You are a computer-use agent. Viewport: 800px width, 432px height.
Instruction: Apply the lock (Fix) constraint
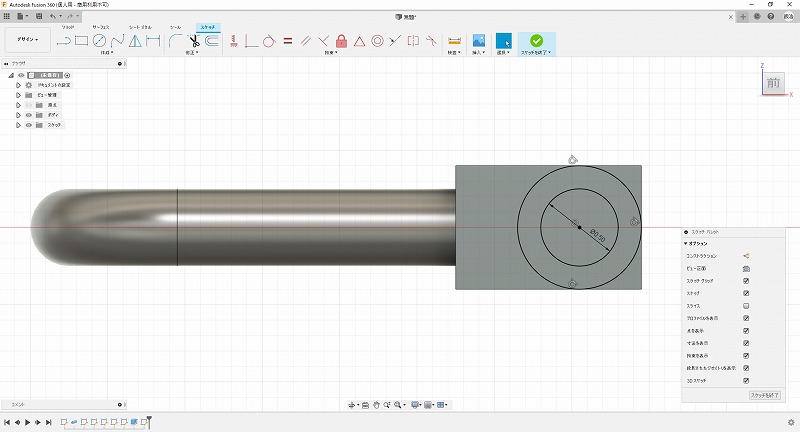341,41
